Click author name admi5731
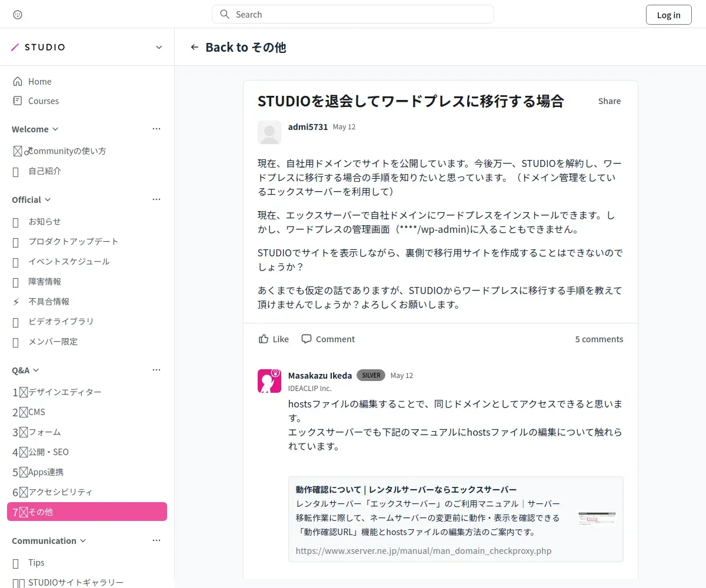 308,126
